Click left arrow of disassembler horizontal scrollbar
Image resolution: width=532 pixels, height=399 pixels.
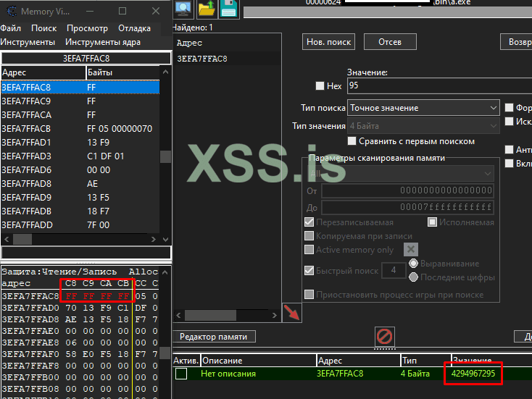click(x=7, y=240)
